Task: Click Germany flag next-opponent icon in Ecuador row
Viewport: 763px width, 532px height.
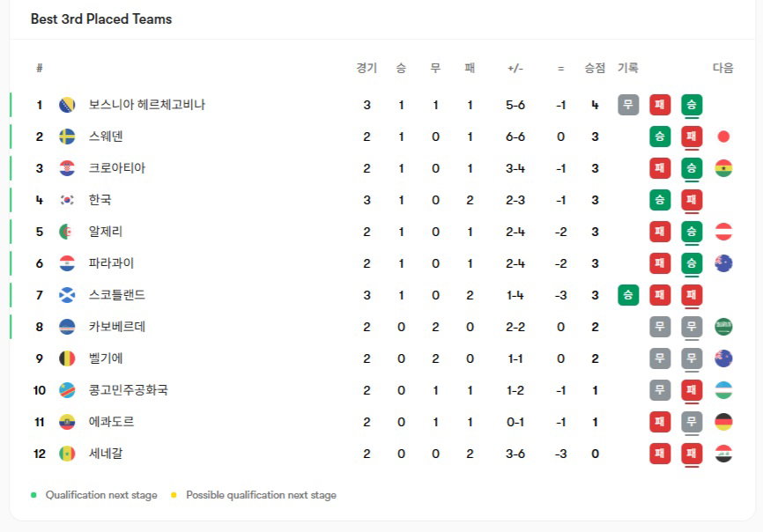Action: tap(723, 422)
